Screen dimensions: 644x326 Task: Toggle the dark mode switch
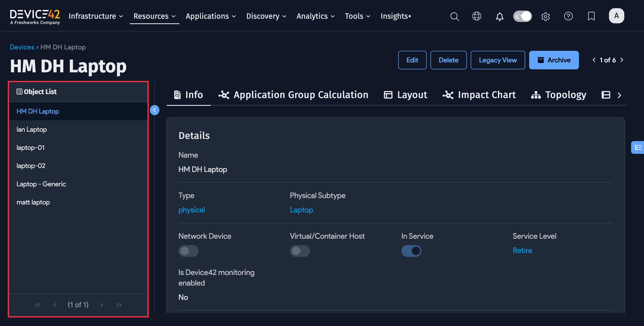tap(522, 16)
